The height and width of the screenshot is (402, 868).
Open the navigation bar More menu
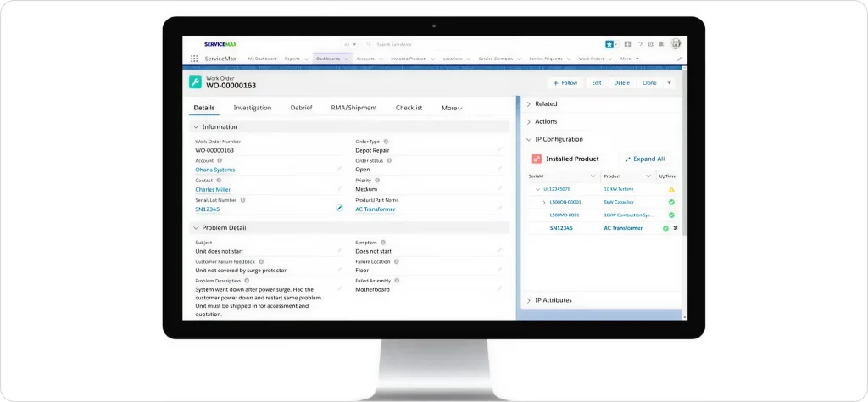click(x=630, y=59)
